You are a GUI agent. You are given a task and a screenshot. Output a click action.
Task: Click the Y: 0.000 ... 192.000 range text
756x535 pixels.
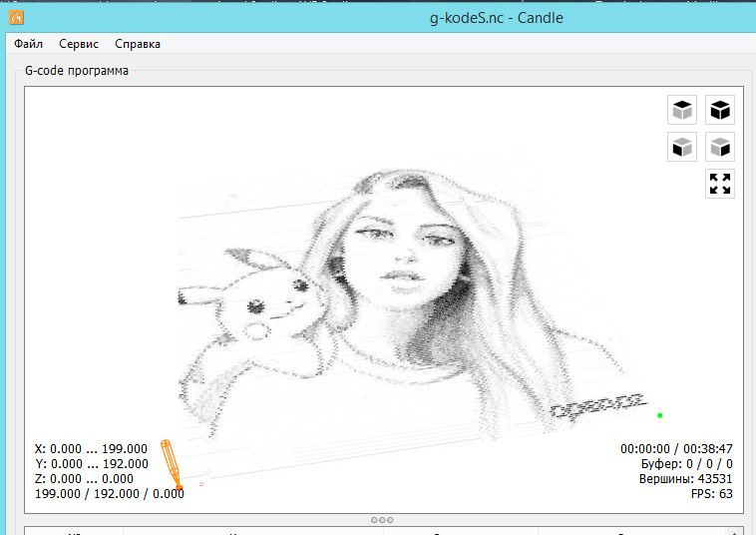tap(92, 463)
